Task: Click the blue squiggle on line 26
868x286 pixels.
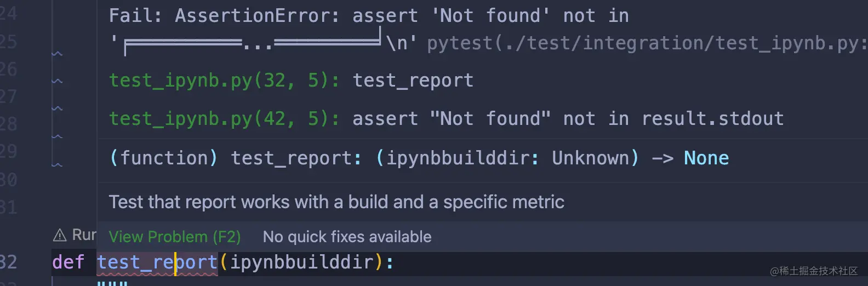Action: [57, 81]
